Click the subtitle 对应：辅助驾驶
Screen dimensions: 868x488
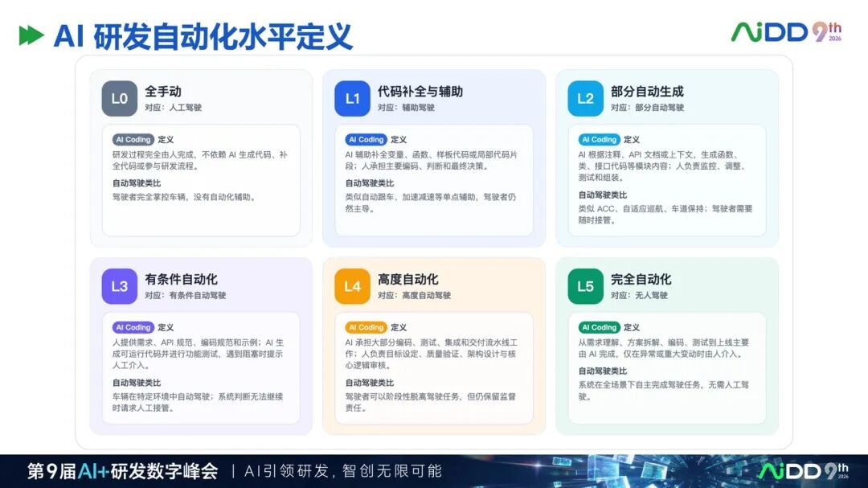(x=407, y=108)
